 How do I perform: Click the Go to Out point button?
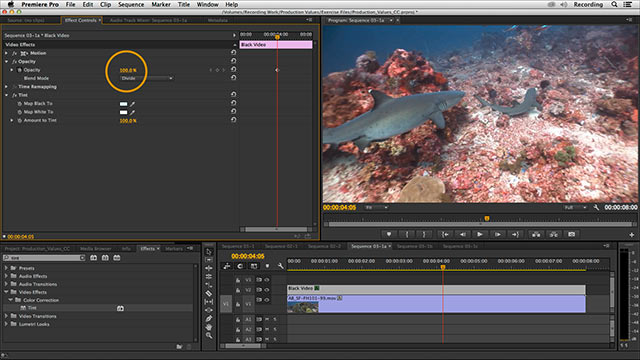[515, 234]
